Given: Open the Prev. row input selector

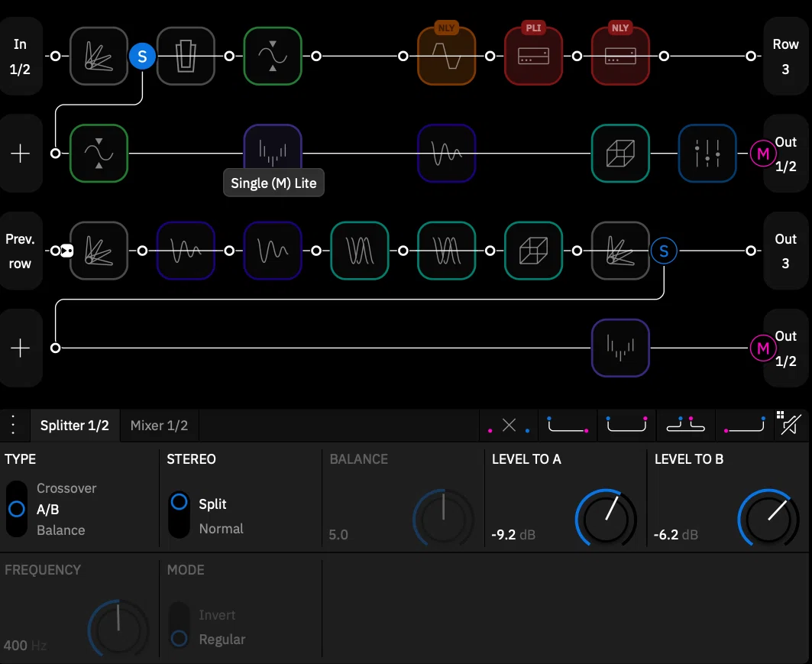Looking at the screenshot, I should (21, 251).
